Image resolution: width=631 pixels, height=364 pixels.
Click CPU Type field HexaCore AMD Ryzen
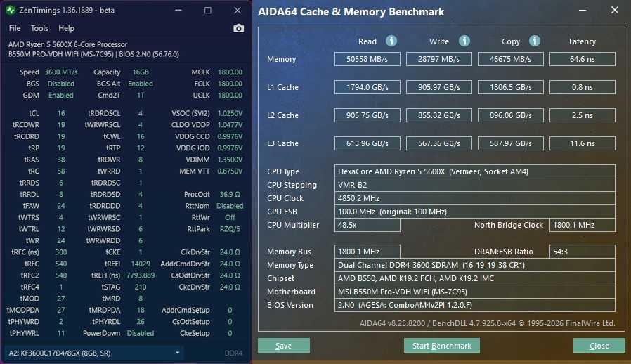pos(475,171)
